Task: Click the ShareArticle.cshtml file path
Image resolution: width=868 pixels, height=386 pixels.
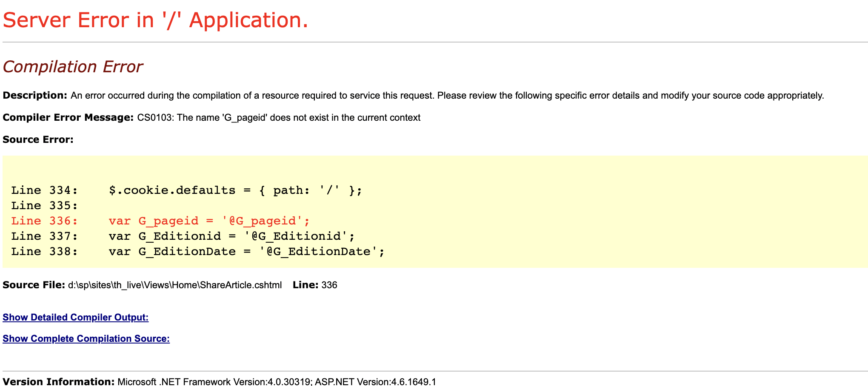Action: 175,285
